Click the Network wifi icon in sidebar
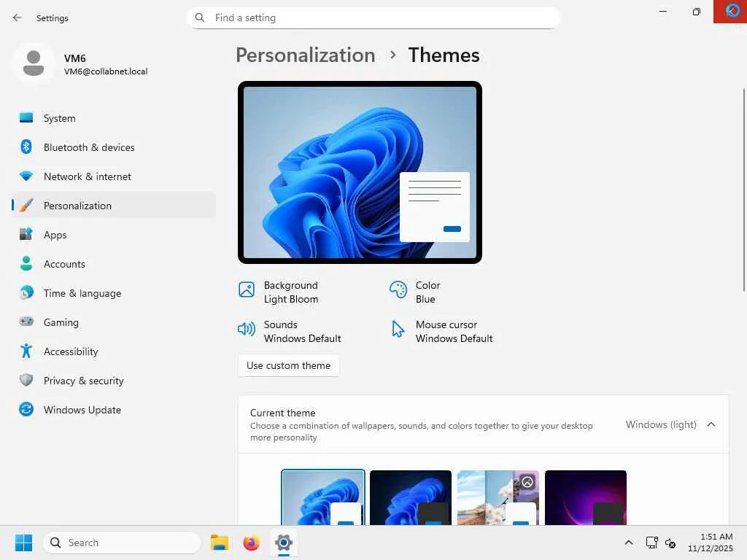Image resolution: width=747 pixels, height=560 pixels. point(26,176)
